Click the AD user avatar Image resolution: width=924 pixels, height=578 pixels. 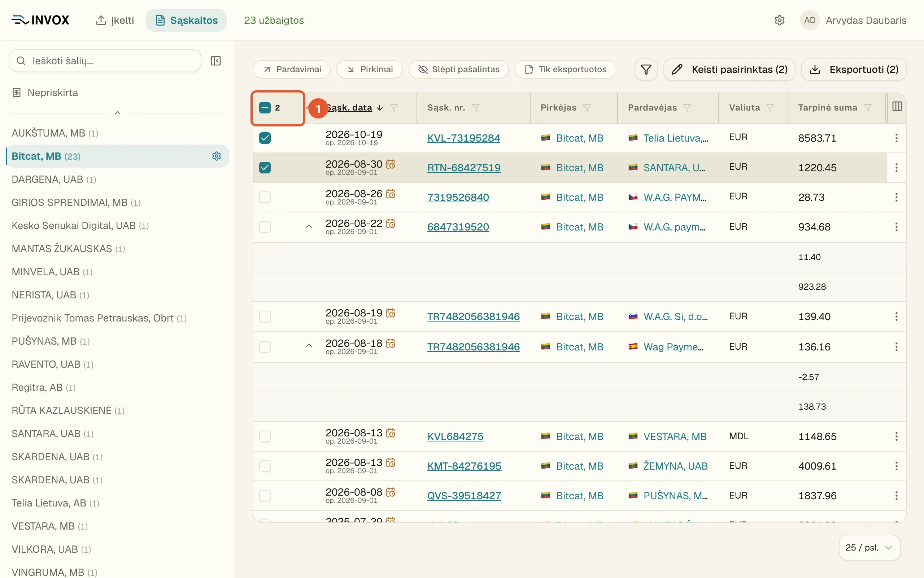pyautogui.click(x=810, y=20)
